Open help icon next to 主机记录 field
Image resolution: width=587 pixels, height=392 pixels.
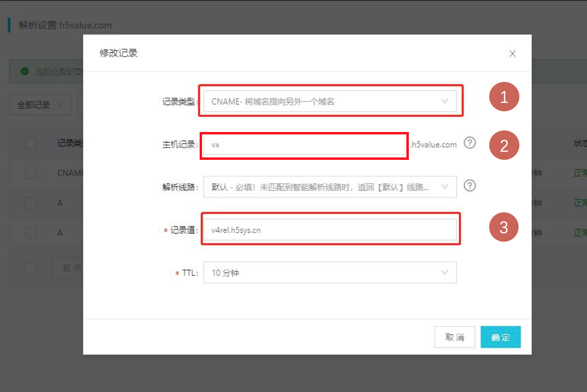pos(470,143)
